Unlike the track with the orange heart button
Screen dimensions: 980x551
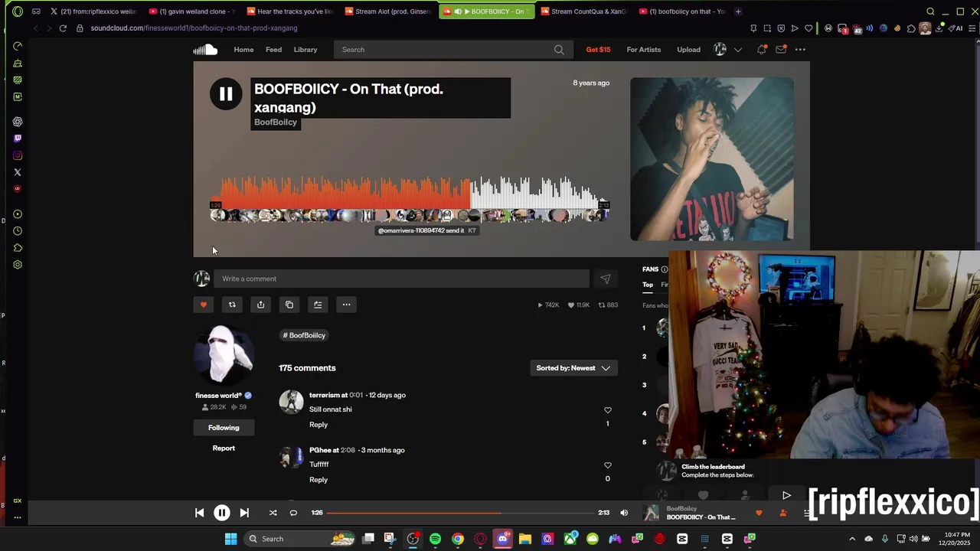click(204, 305)
